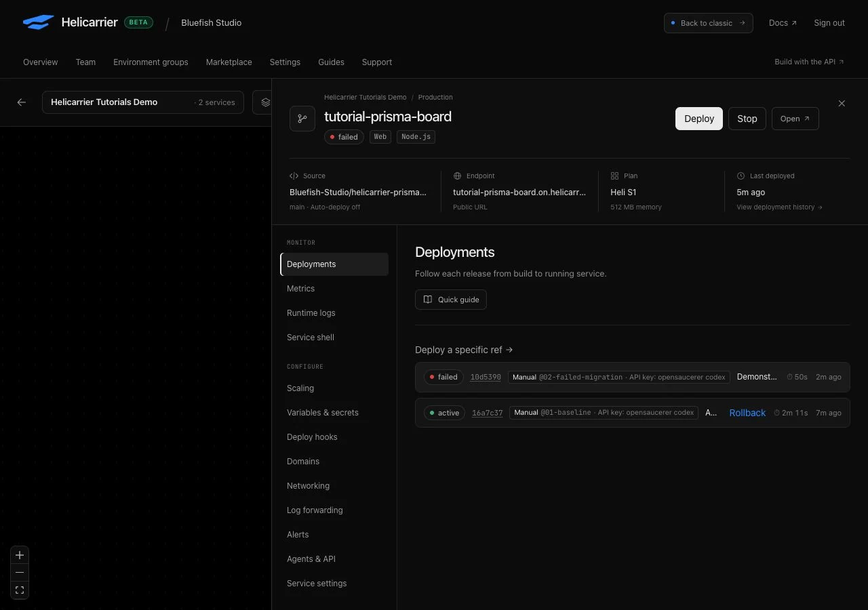
Task: Click the Deploy button
Action: coord(699,119)
